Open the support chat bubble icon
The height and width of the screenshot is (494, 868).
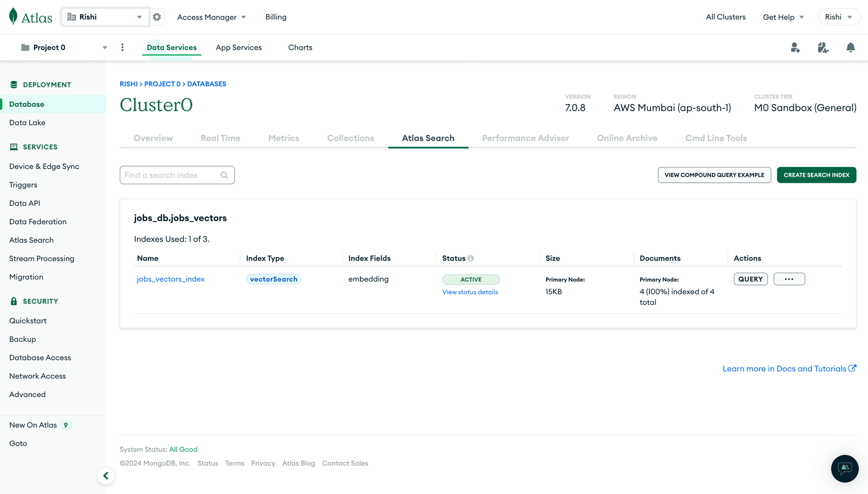pyautogui.click(x=844, y=468)
